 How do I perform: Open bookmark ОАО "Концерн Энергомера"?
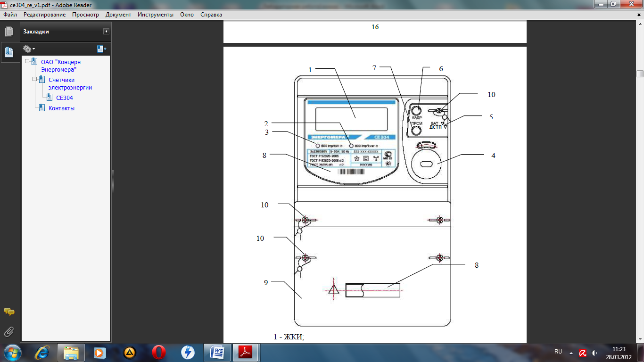pos(61,66)
